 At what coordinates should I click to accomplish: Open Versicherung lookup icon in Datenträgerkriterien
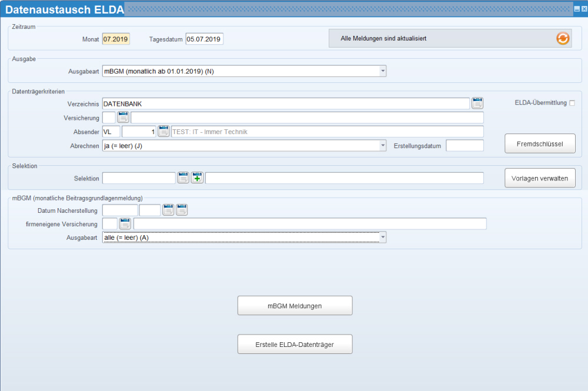[x=123, y=118]
